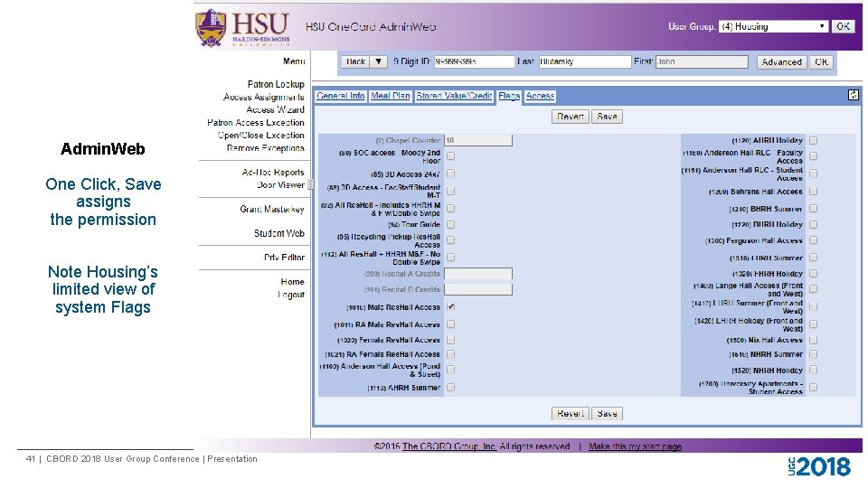Toggle Female ResHall Access checkbox
The image size is (868, 488).
point(450,340)
